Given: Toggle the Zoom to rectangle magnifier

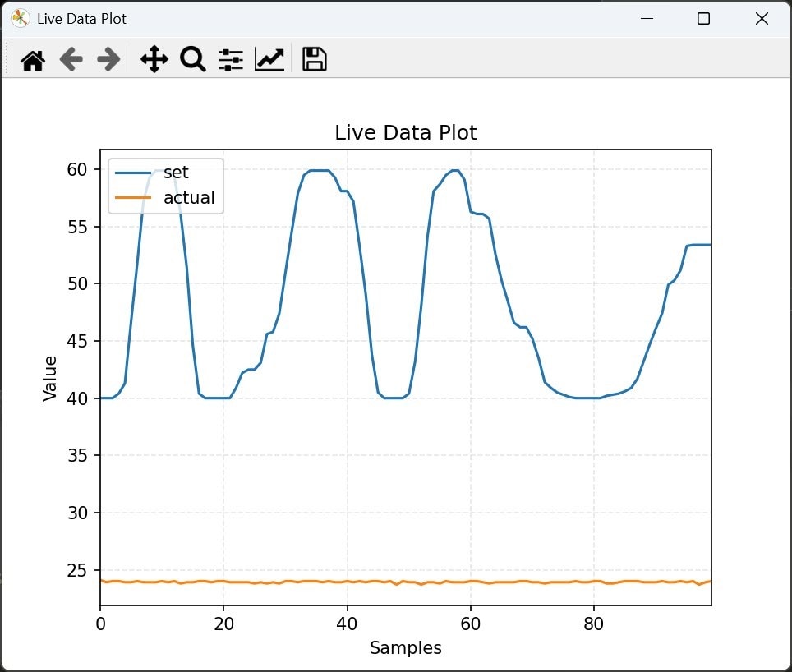Looking at the screenshot, I should [x=192, y=60].
